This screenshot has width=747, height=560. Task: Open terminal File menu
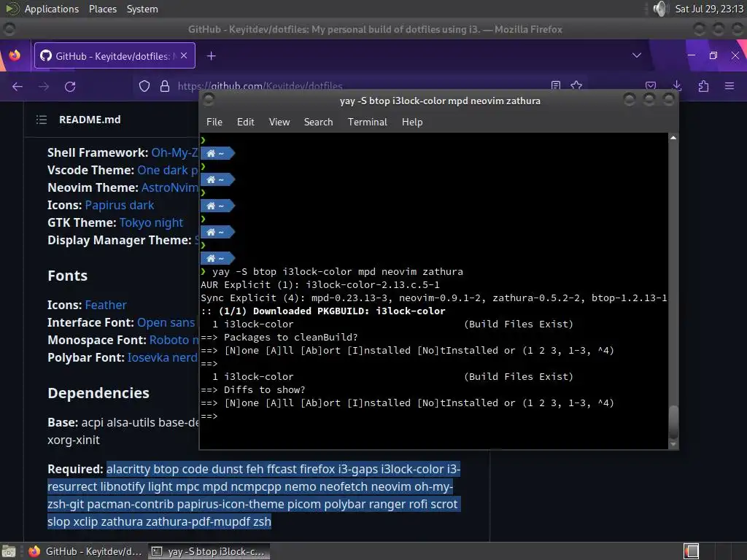tap(214, 122)
